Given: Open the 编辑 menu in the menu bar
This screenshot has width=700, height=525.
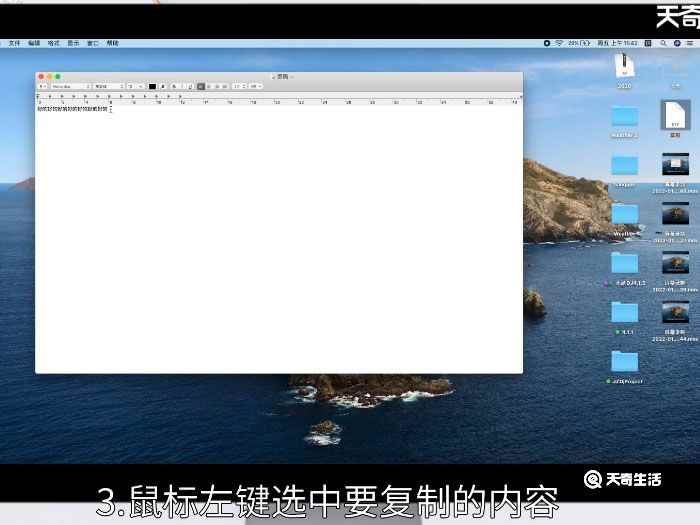Looking at the screenshot, I should [x=34, y=43].
